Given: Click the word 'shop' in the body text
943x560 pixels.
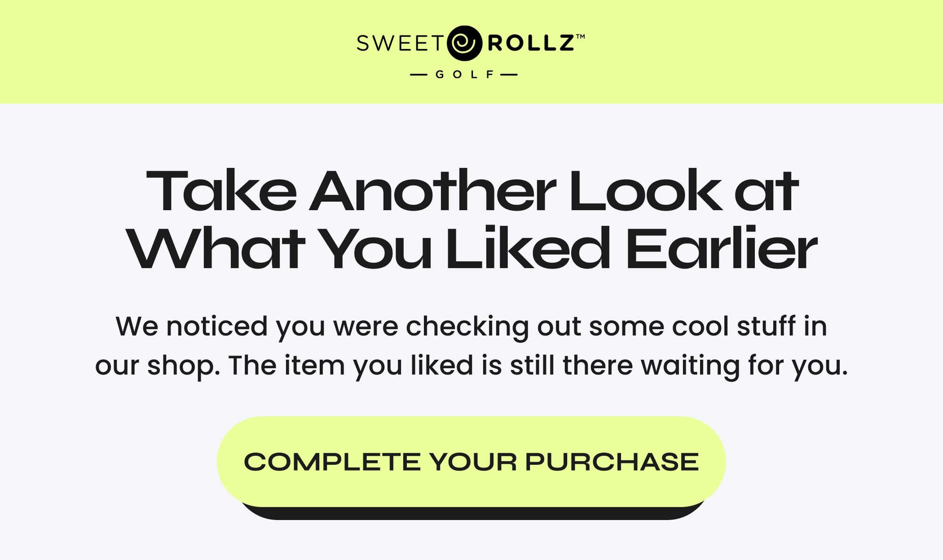Looking at the screenshot, I should click(182, 366).
